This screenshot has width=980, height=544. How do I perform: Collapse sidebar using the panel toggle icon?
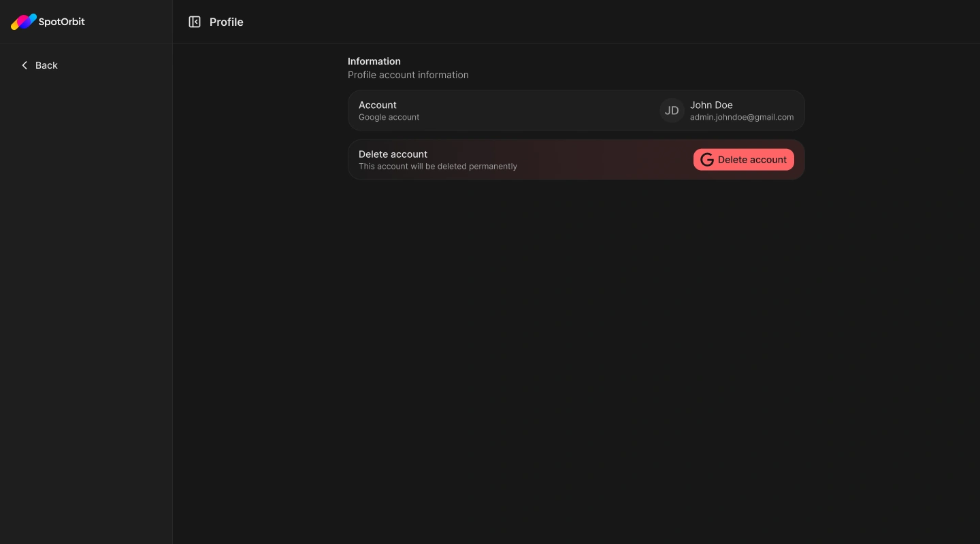(x=195, y=22)
